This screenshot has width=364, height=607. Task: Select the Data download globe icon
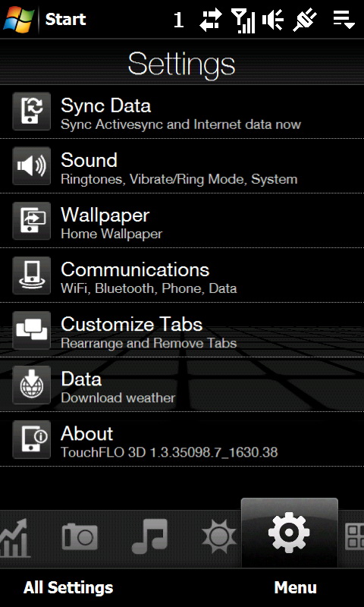click(31, 385)
